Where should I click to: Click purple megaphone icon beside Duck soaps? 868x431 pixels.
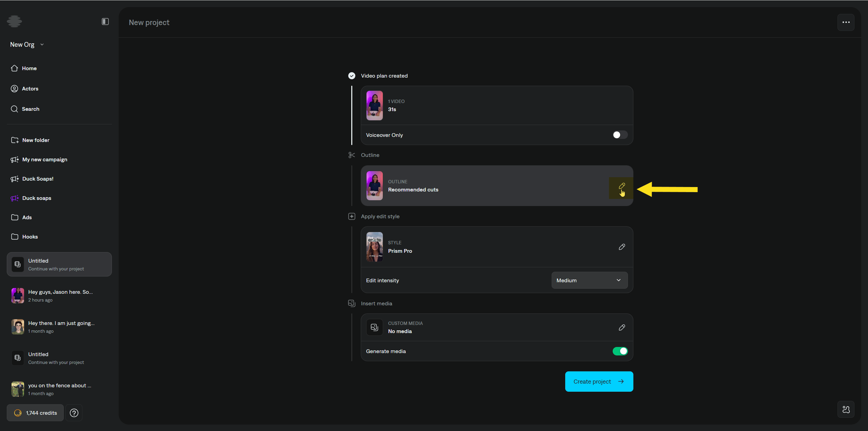tap(15, 198)
